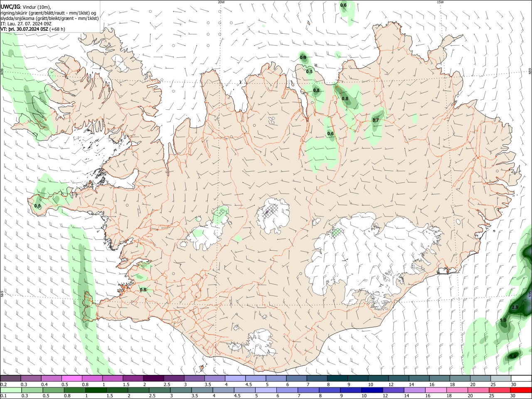Select the '0.1' label under the rain scale
Image resolution: width=532 pixels, height=399 pixels.
pyautogui.click(x=3, y=396)
